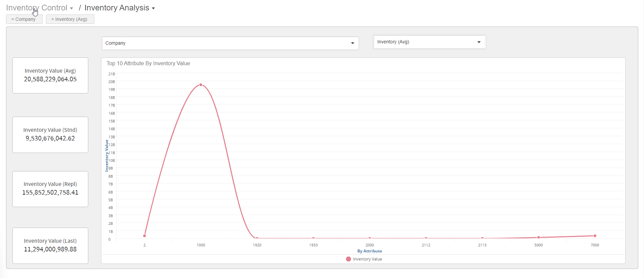
Task: Click the x-axis label '2000'
Action: point(369,245)
